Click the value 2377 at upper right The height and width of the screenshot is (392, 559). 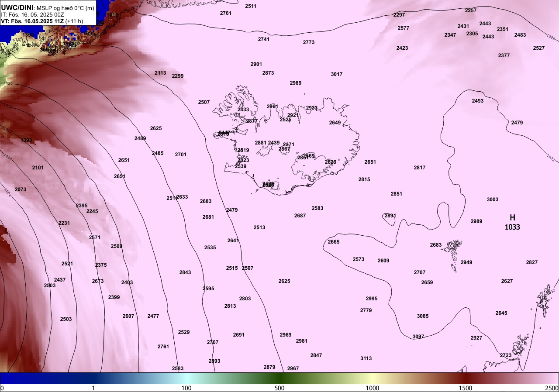[x=504, y=55]
